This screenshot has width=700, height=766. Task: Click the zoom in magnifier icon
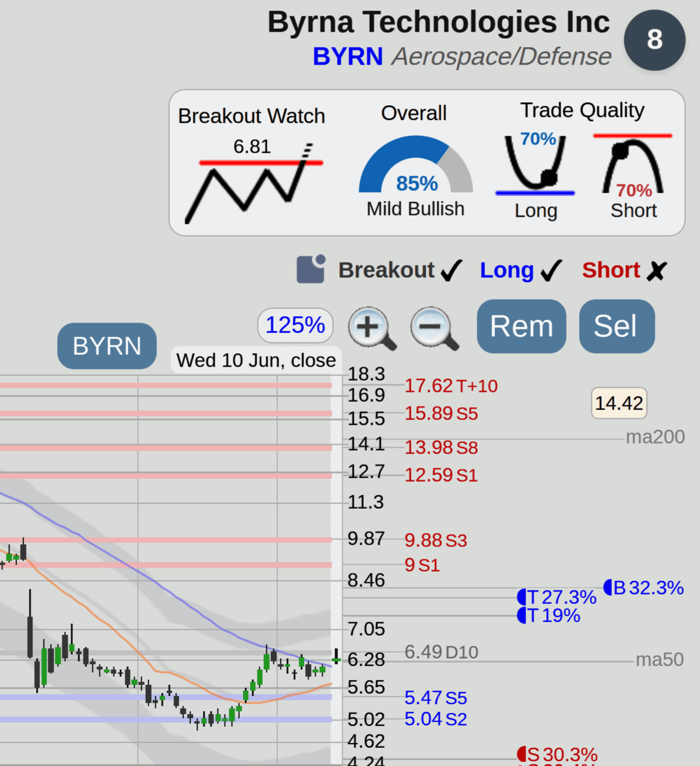[372, 328]
